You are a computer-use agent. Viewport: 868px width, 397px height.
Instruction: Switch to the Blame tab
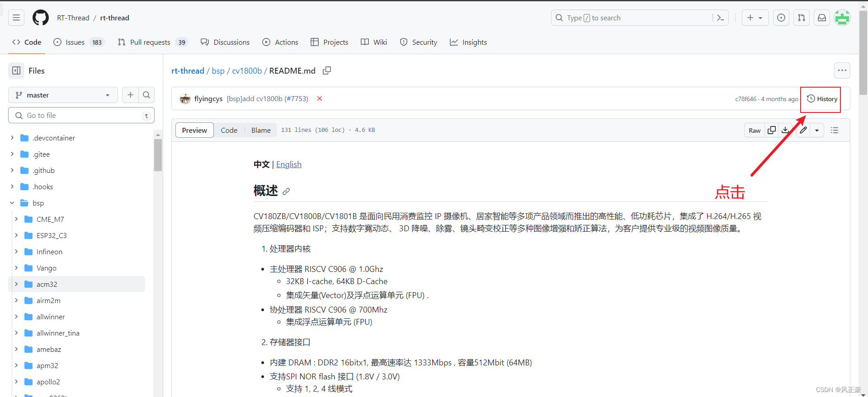coord(261,130)
